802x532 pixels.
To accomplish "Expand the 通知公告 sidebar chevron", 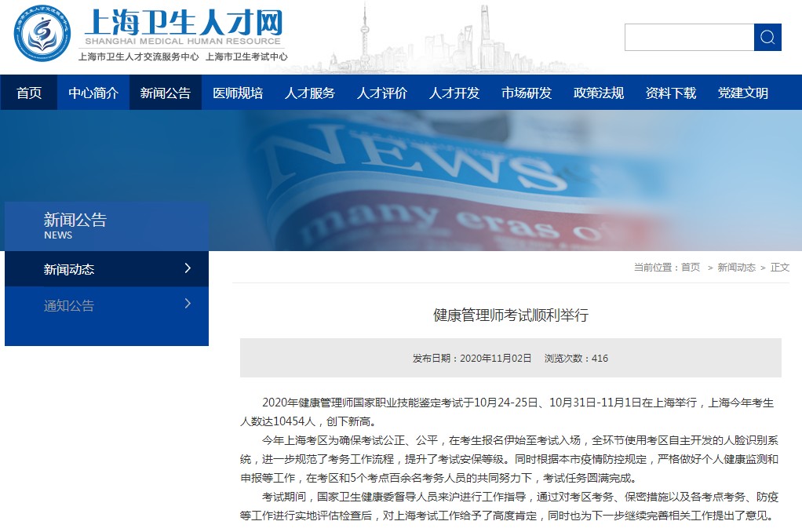I will point(187,304).
